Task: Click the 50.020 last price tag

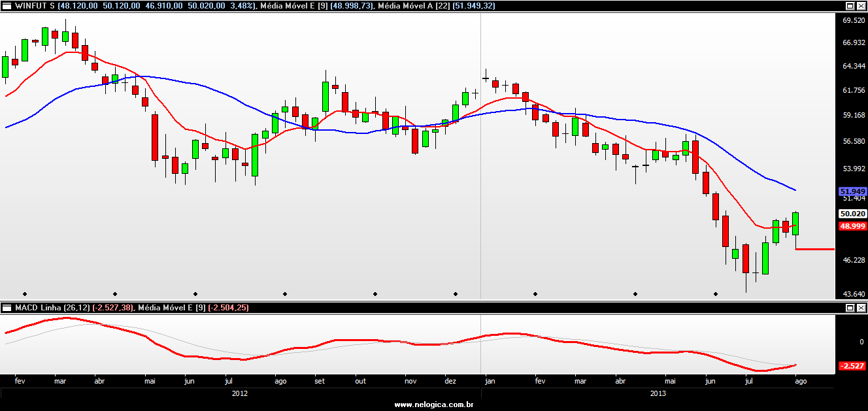Action: pos(852,214)
